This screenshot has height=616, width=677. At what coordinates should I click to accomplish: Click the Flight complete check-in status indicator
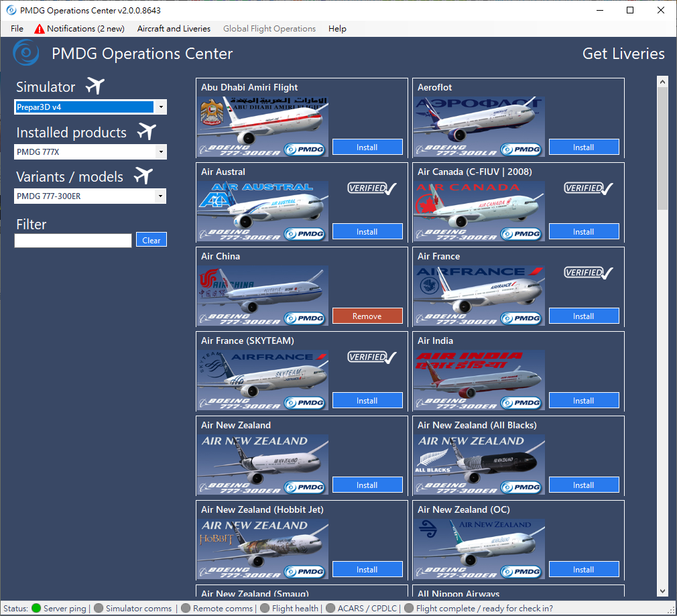click(408, 608)
